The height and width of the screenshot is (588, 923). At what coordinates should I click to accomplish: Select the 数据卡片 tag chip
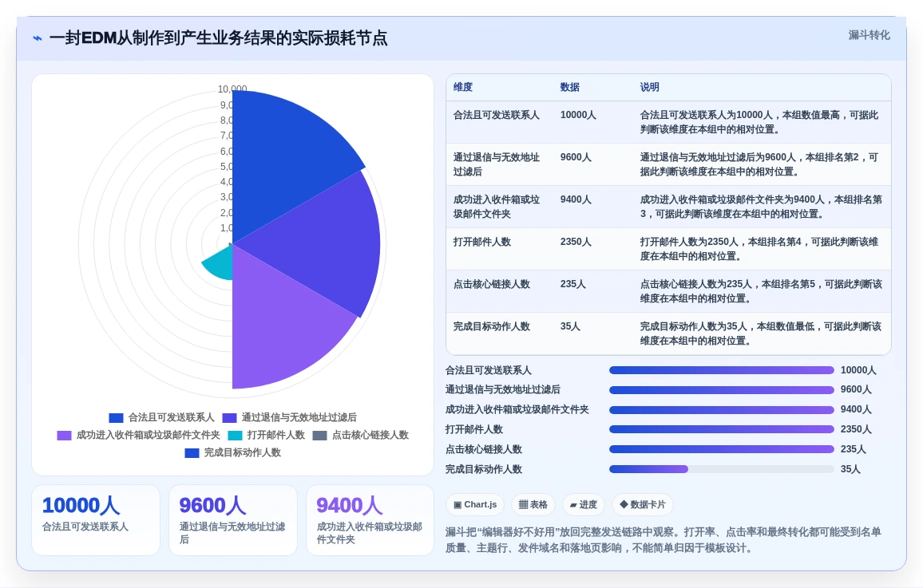click(642, 504)
